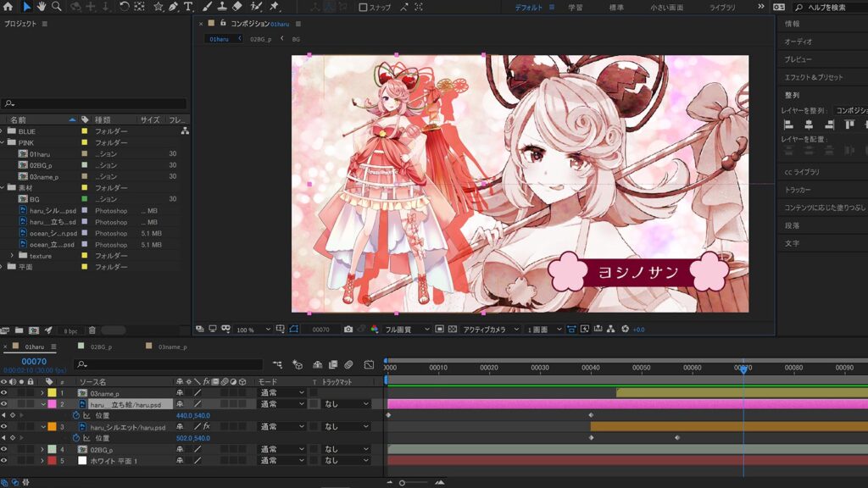Expand layer 1 03name_p properties
The image size is (868, 488).
[42, 393]
